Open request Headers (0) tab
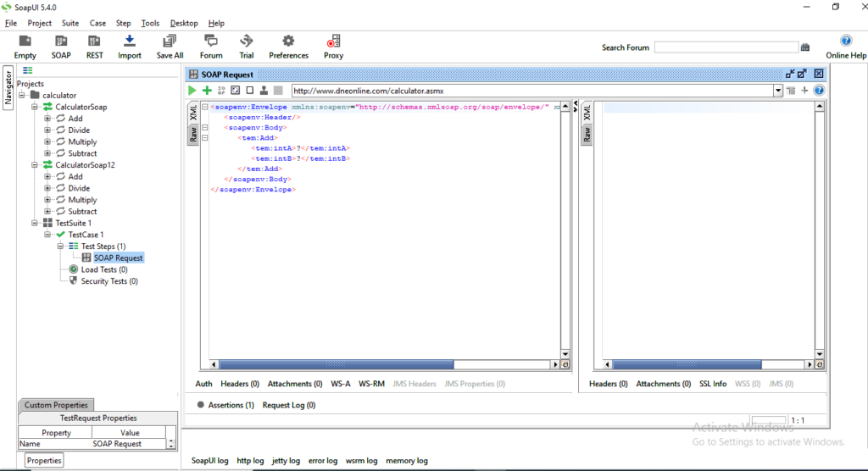The image size is (868, 471). pos(240,384)
